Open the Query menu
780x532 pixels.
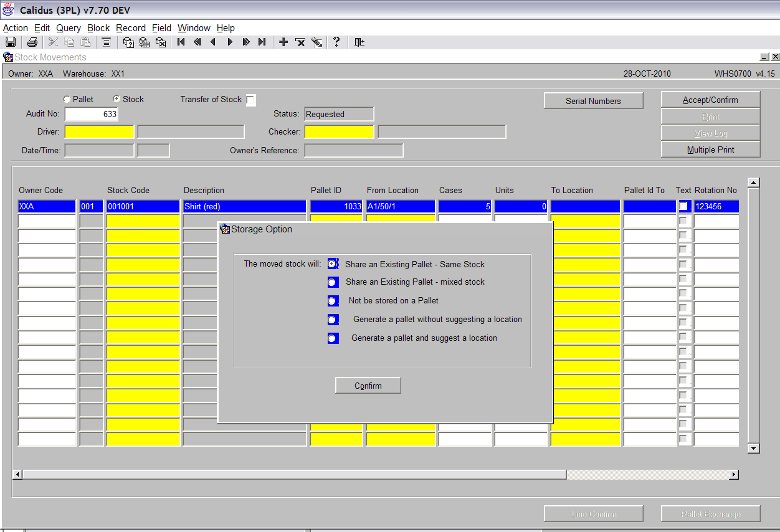point(69,28)
